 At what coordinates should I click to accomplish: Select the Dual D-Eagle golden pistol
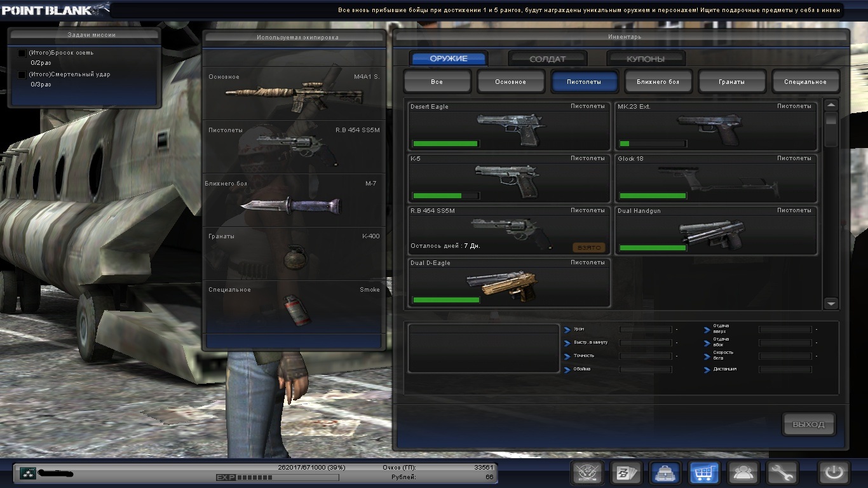(509, 282)
